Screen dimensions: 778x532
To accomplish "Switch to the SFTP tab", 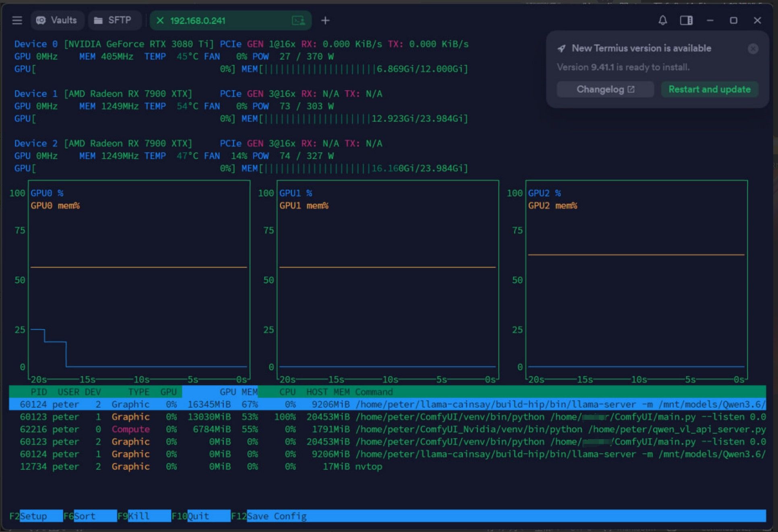I will pyautogui.click(x=113, y=21).
